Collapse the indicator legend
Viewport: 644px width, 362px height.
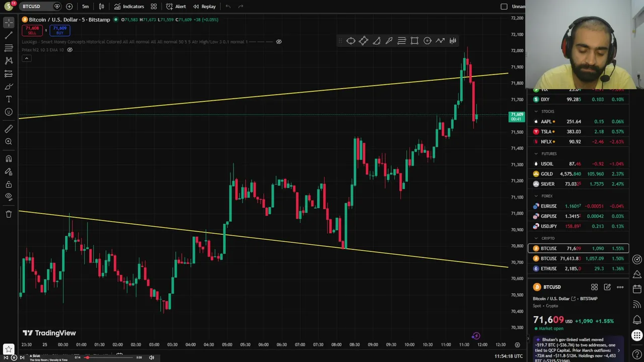[x=26, y=58]
